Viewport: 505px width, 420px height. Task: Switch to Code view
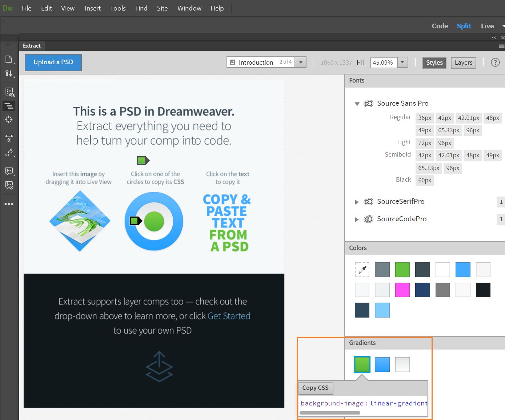tap(440, 26)
